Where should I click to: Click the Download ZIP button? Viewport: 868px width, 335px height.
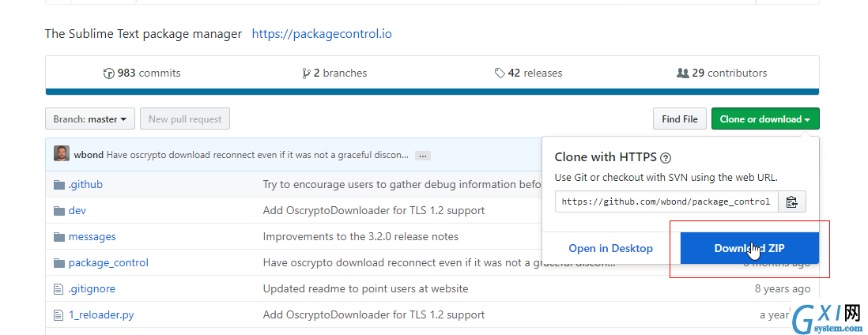pyautogui.click(x=749, y=248)
